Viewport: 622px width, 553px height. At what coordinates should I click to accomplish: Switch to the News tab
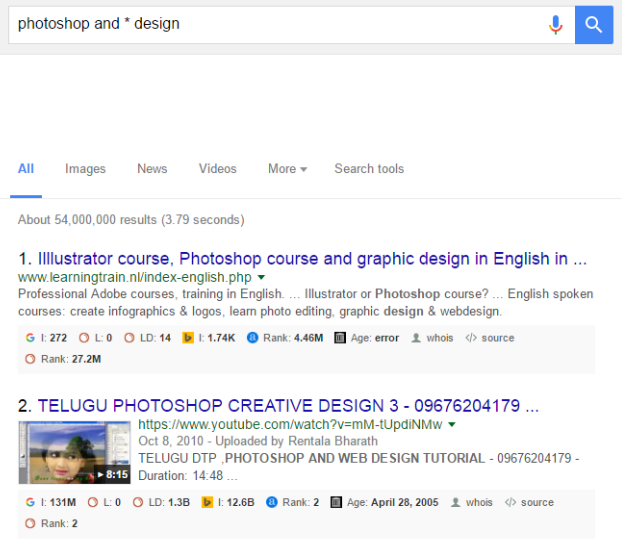tap(152, 169)
